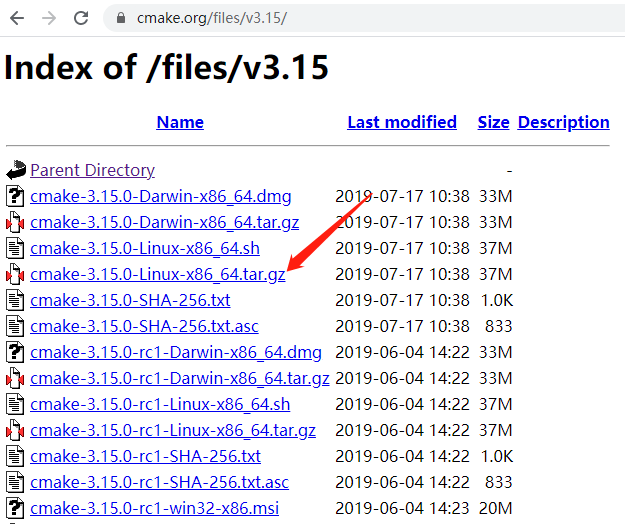The height and width of the screenshot is (524, 625).
Task: Click the archive icon for cmake-3.15.0-Linux-x86_64.tar.gz
Action: (x=15, y=274)
